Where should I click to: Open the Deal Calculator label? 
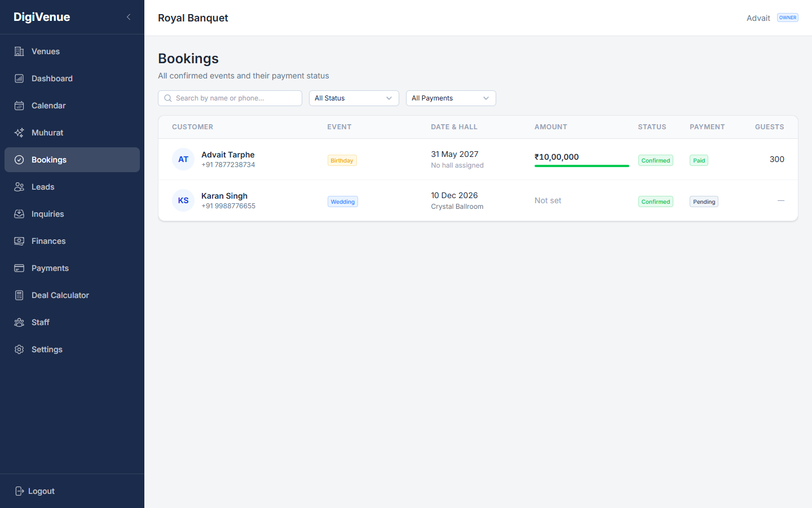60,295
